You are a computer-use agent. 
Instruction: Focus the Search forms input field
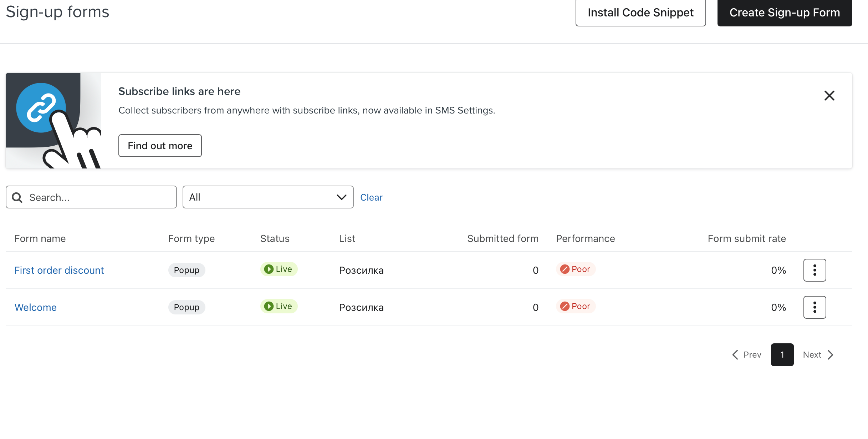(x=91, y=197)
